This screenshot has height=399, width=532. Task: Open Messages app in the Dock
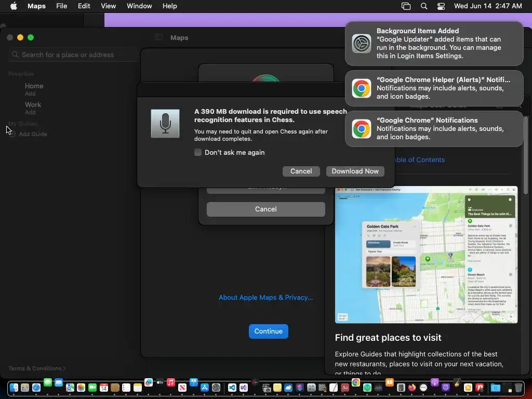[x=48, y=382]
